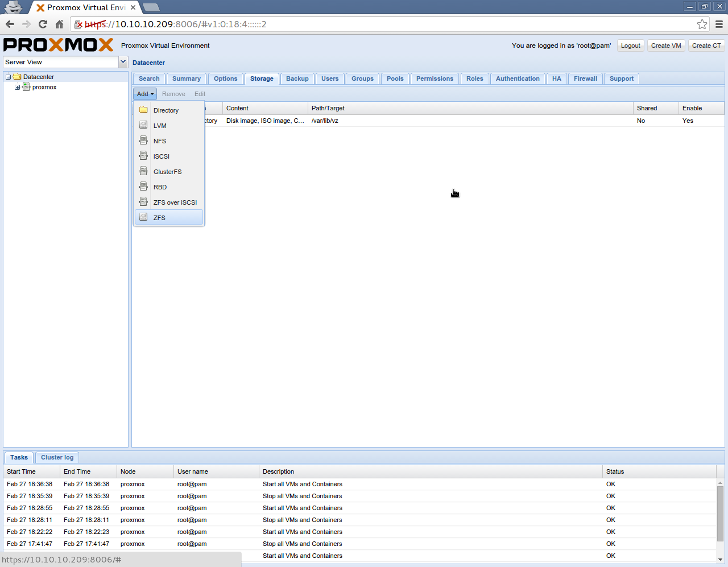728x567 pixels.
Task: Bookmark this page with the star icon
Action: [702, 24]
